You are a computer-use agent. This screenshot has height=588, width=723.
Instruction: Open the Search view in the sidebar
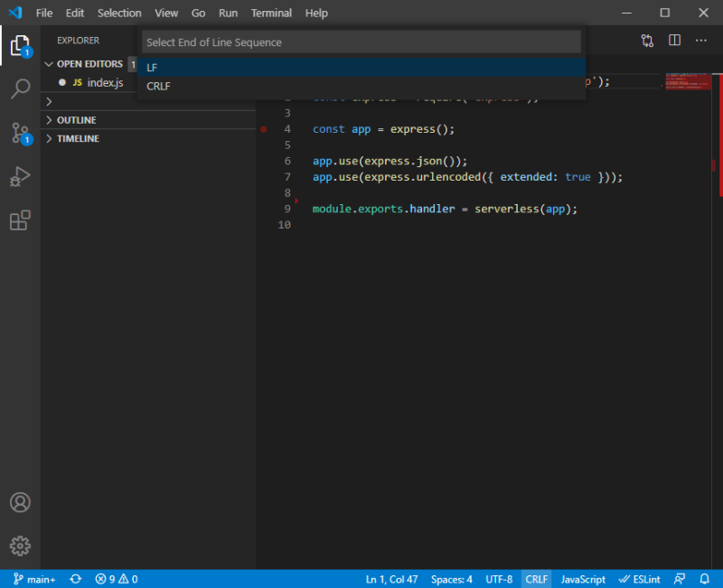click(x=20, y=87)
